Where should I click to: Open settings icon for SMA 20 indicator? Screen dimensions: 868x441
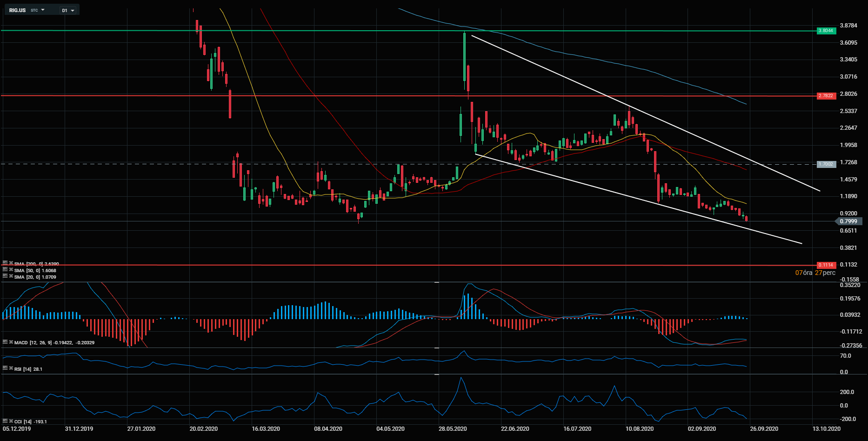(5, 276)
